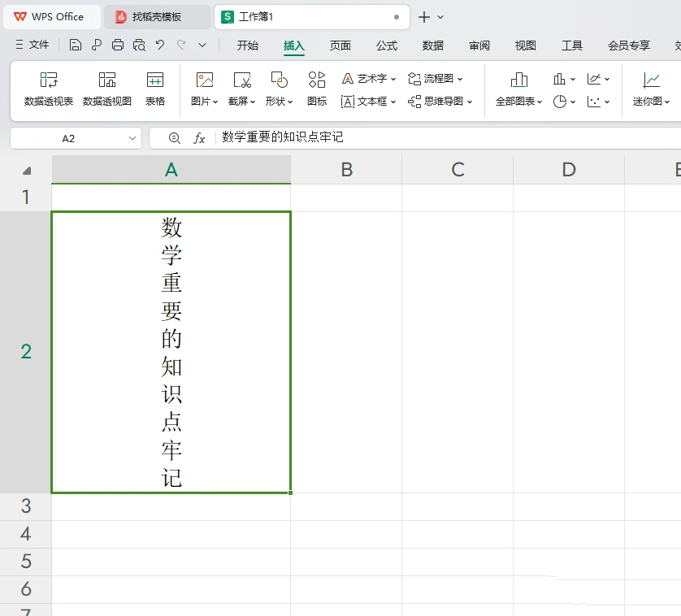This screenshot has height=616, width=681.
Task: Select column C header
Action: pos(458,169)
